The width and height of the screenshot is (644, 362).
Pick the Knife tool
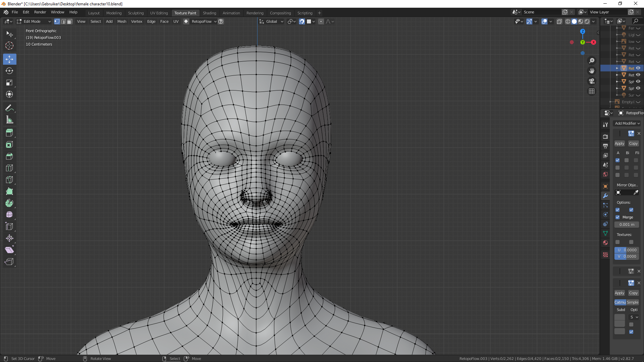coord(9,180)
